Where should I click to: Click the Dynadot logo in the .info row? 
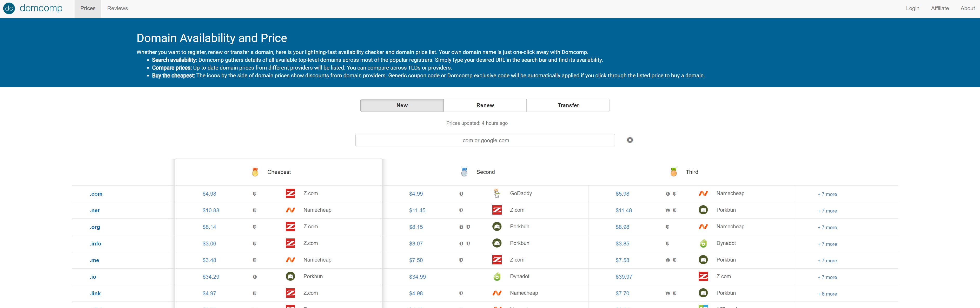703,243
